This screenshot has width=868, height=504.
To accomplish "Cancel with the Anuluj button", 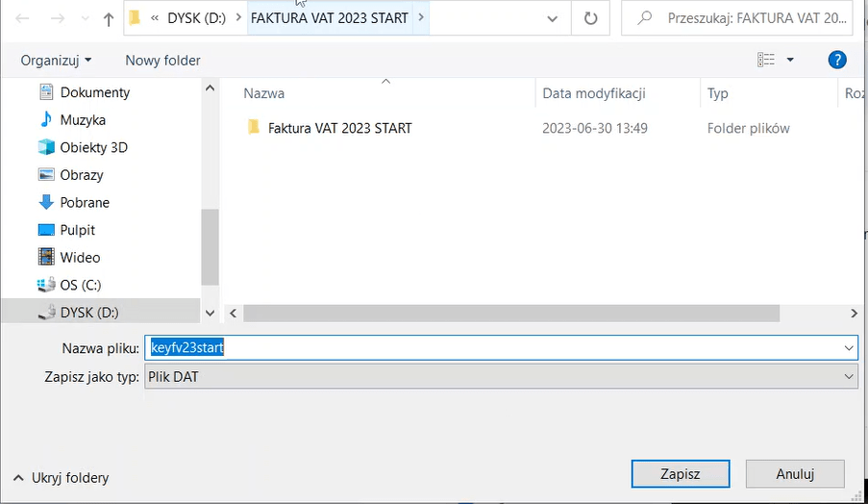I will tap(795, 473).
